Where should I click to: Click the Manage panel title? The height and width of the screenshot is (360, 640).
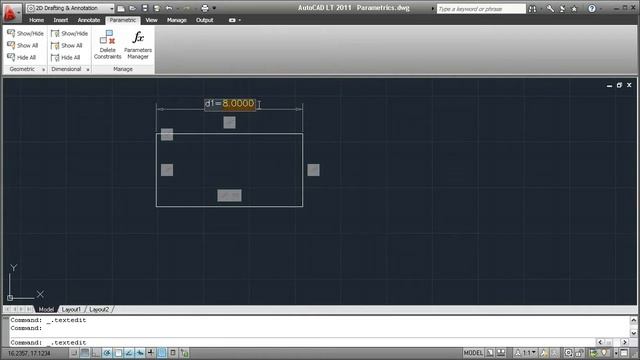[x=123, y=69]
